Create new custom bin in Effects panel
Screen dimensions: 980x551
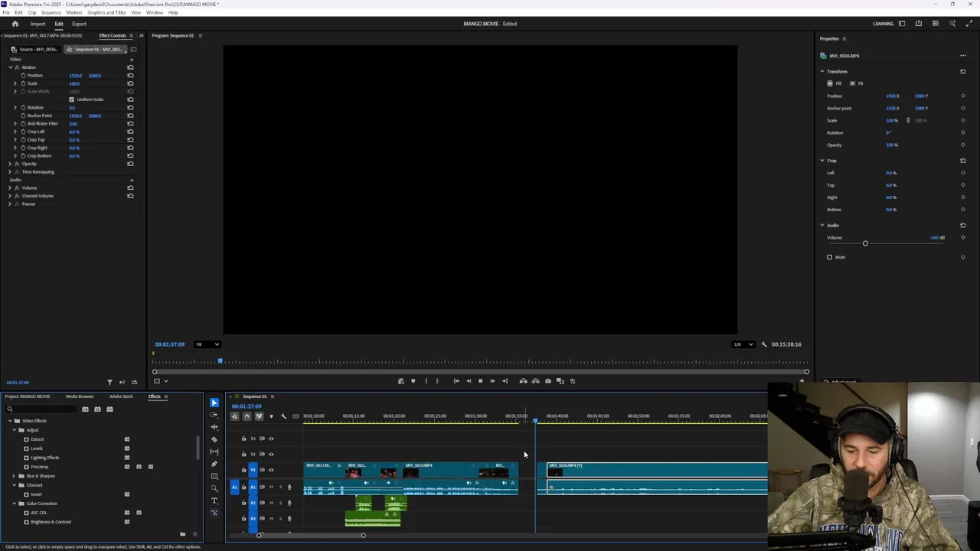click(182, 534)
